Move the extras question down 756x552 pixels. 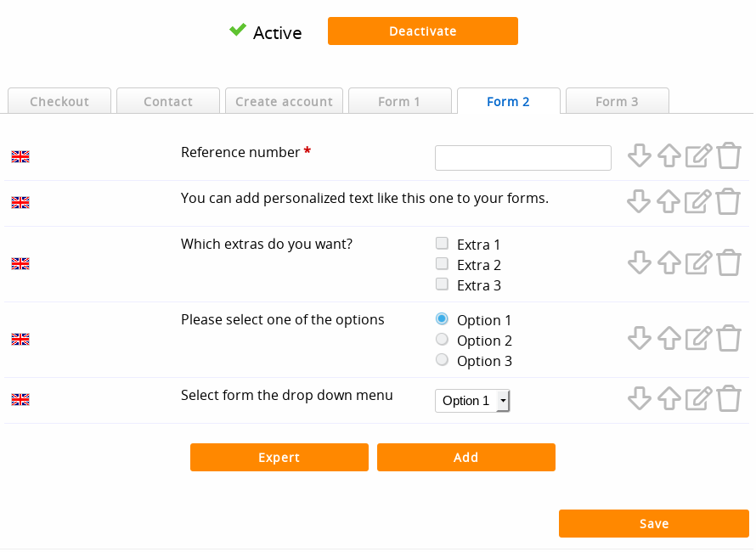point(639,262)
